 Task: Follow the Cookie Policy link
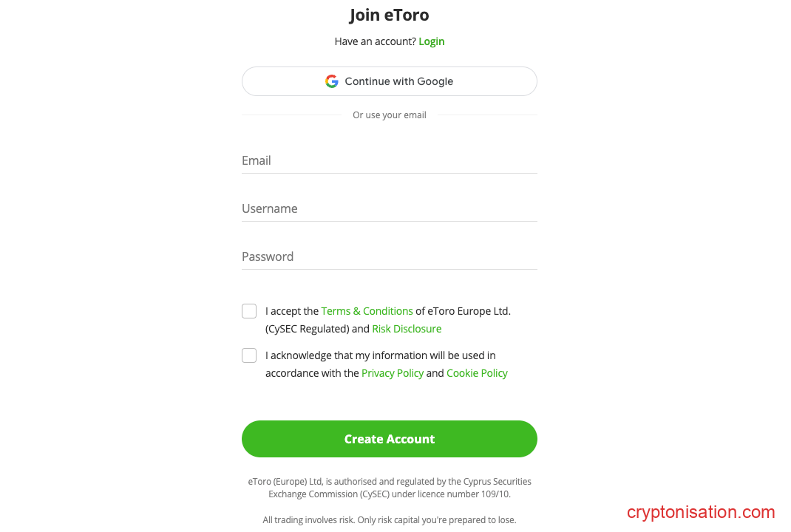tap(477, 373)
